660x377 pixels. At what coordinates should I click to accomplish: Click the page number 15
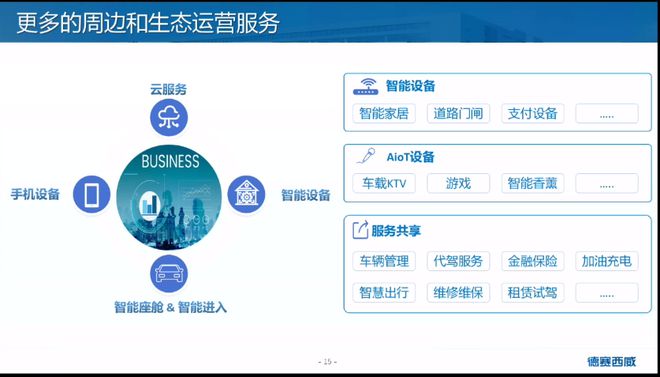pos(327,361)
